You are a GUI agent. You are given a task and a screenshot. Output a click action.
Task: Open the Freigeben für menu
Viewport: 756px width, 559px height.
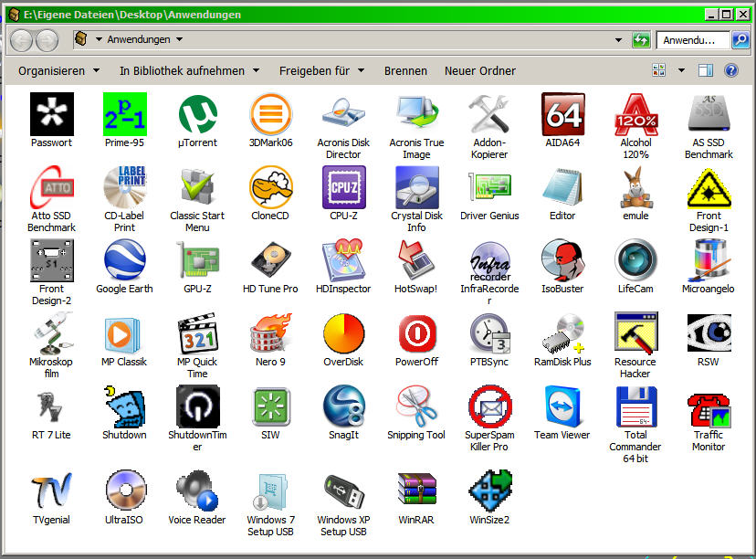coord(321,71)
